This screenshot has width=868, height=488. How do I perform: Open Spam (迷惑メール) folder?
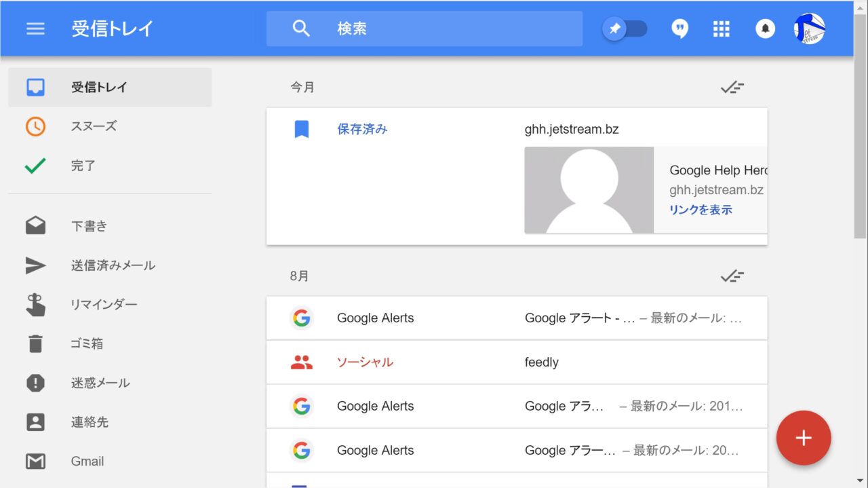[100, 383]
